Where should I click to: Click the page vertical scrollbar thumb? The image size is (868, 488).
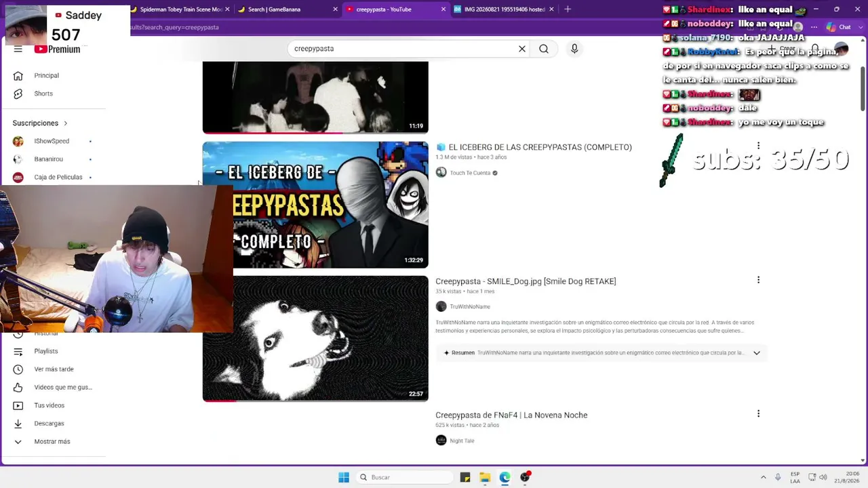pyautogui.click(x=863, y=88)
